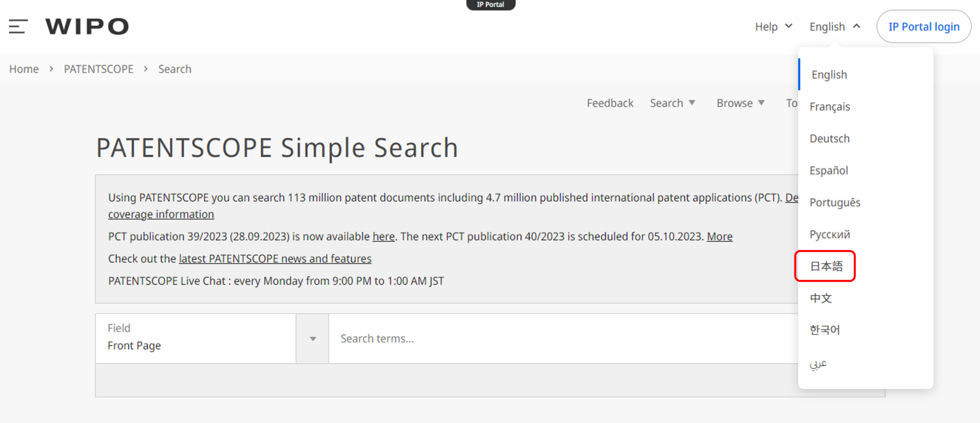Open the Field selector dropdown arrow
The height and width of the screenshot is (423, 980).
312,339
